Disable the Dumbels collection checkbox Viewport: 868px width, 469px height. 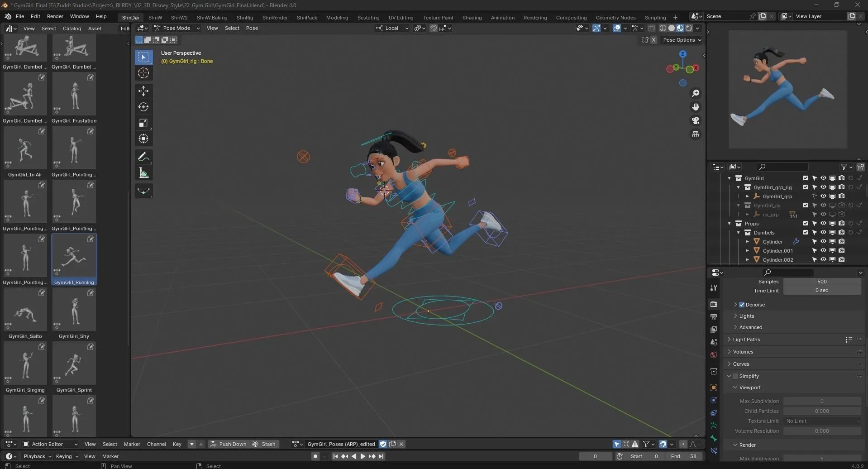click(806, 232)
